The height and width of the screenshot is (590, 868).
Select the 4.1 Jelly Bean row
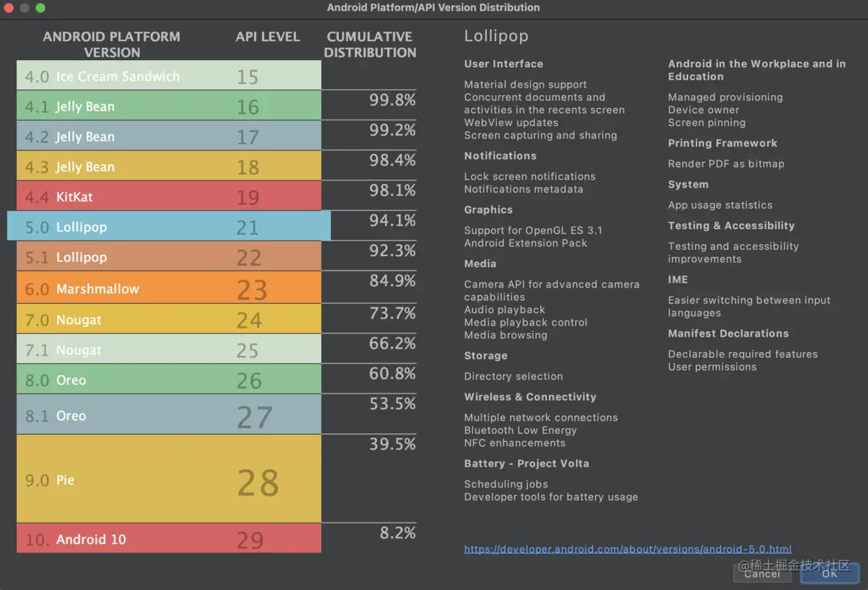coord(168,106)
